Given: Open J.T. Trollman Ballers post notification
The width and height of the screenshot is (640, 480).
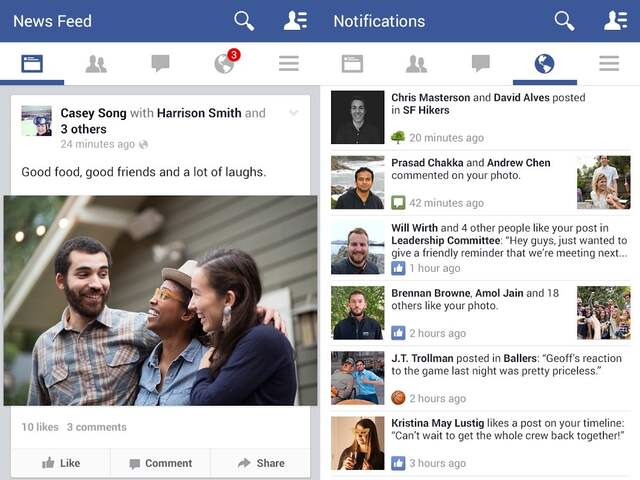Looking at the screenshot, I should point(480,378).
